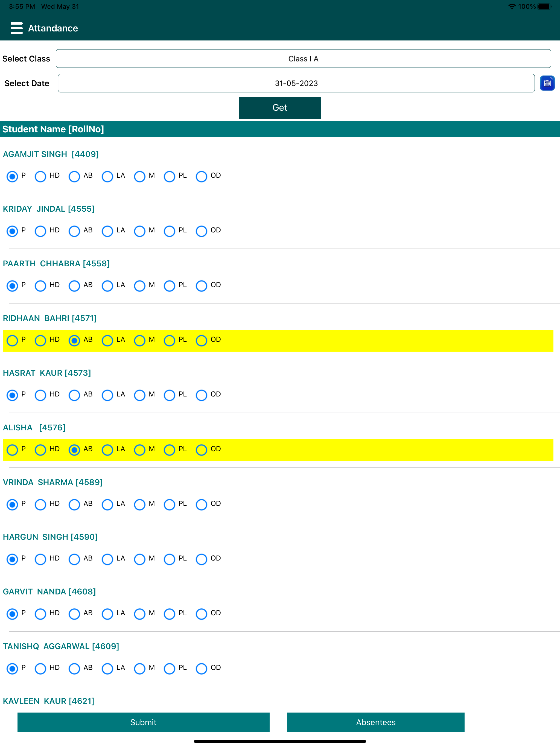Click the Submit button
The width and height of the screenshot is (560, 747).
(x=143, y=722)
